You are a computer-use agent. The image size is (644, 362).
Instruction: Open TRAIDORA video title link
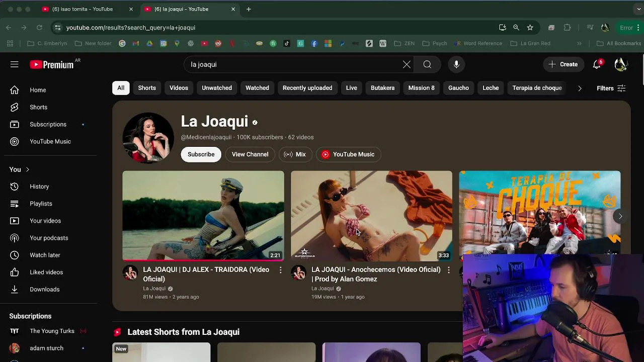(x=206, y=274)
